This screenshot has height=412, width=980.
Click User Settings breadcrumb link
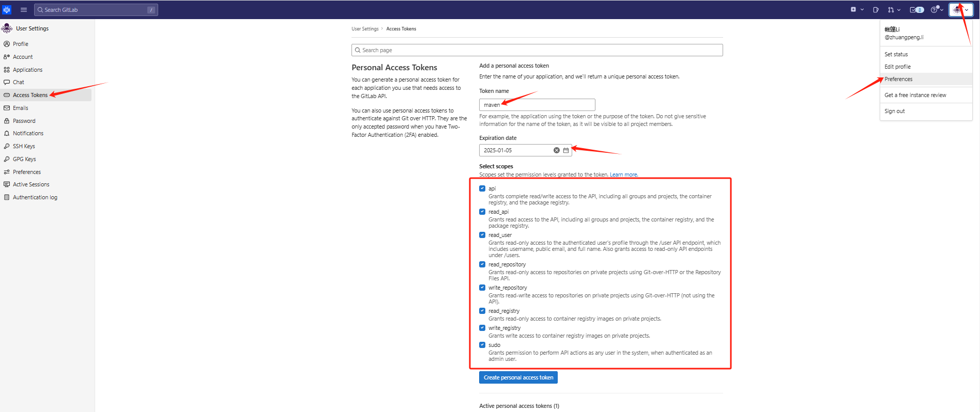coord(365,29)
